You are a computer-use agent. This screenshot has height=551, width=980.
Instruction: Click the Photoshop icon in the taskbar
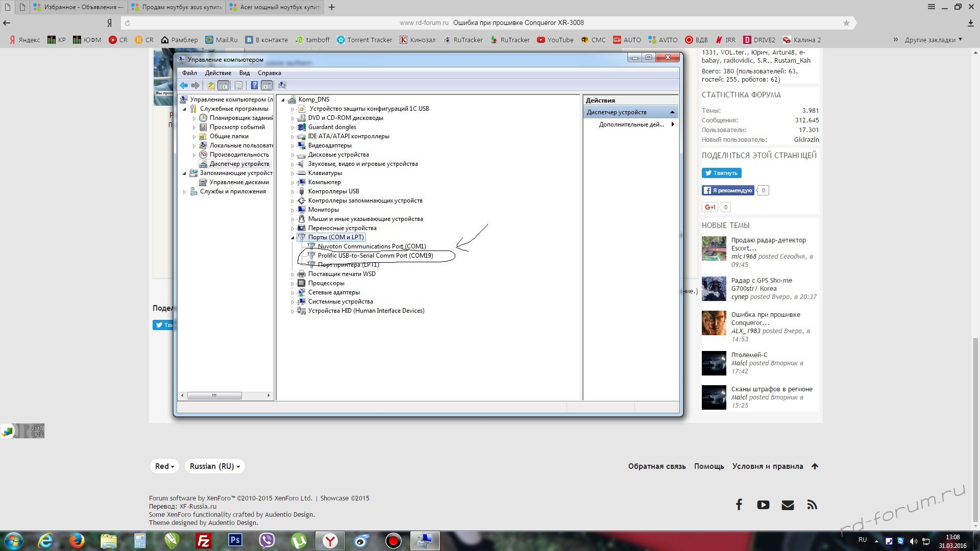tap(235, 540)
